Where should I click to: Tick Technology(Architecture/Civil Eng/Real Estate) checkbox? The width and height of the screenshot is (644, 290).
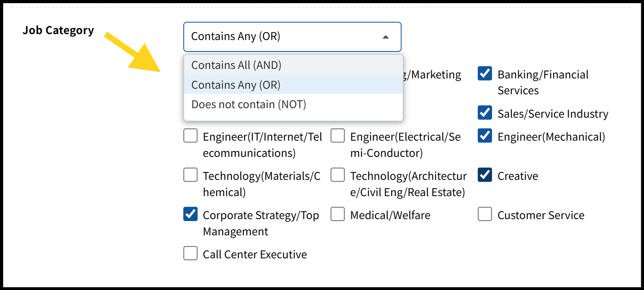pyautogui.click(x=338, y=175)
